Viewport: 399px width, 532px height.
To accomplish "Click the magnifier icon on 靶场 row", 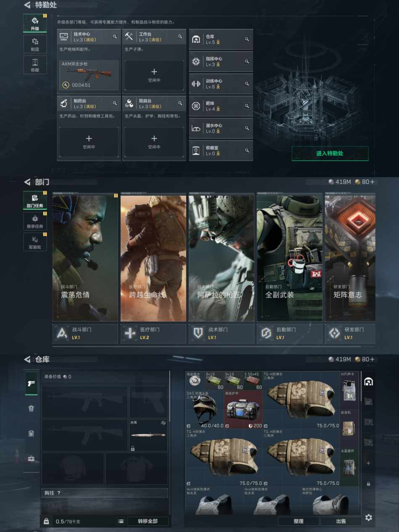I will pyautogui.click(x=247, y=106).
